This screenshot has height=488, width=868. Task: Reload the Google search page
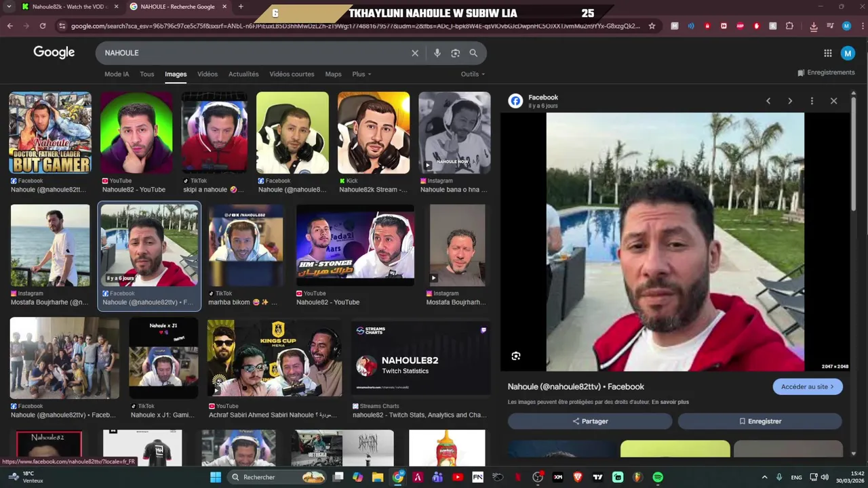pyautogui.click(x=42, y=26)
